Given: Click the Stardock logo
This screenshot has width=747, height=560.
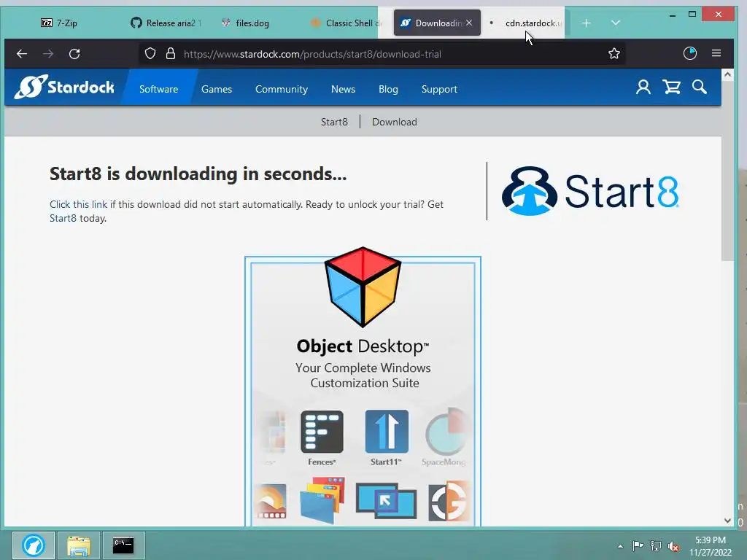Looking at the screenshot, I should 64,87.
